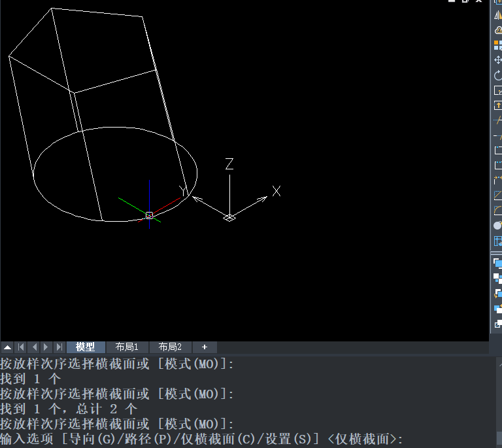Image resolution: width=502 pixels, height=448 pixels.
Task: Select the Rotate tool
Action: (498, 76)
